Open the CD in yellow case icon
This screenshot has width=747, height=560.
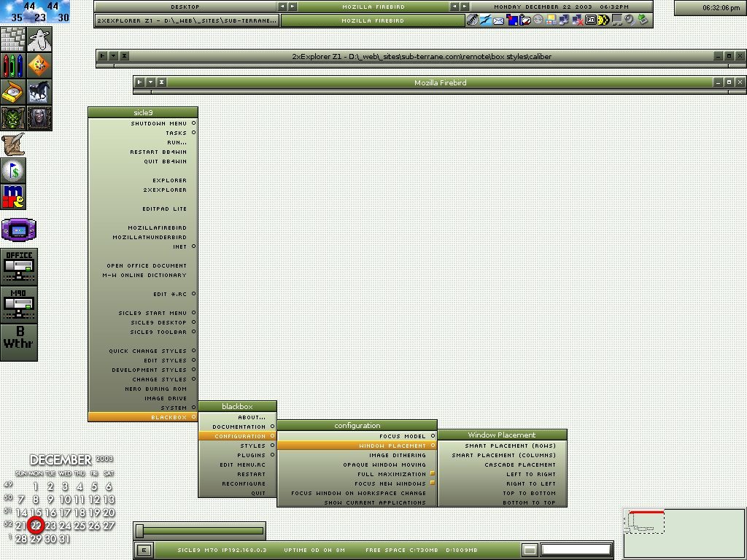click(x=13, y=91)
